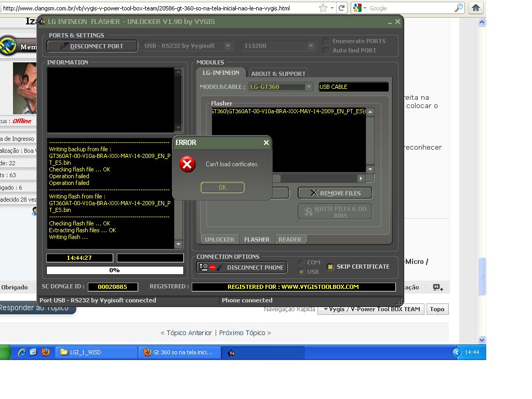Open Firefox from the quick launch icon

pyautogui.click(x=46, y=352)
